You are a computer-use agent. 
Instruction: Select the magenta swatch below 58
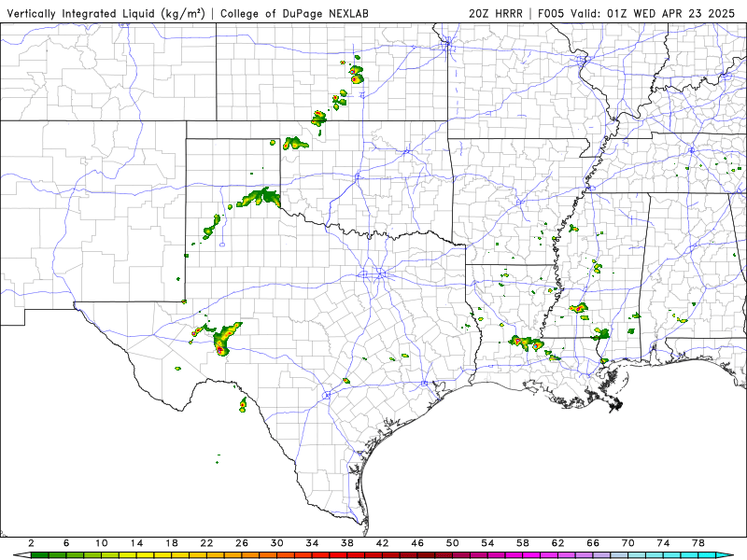[x=531, y=555]
